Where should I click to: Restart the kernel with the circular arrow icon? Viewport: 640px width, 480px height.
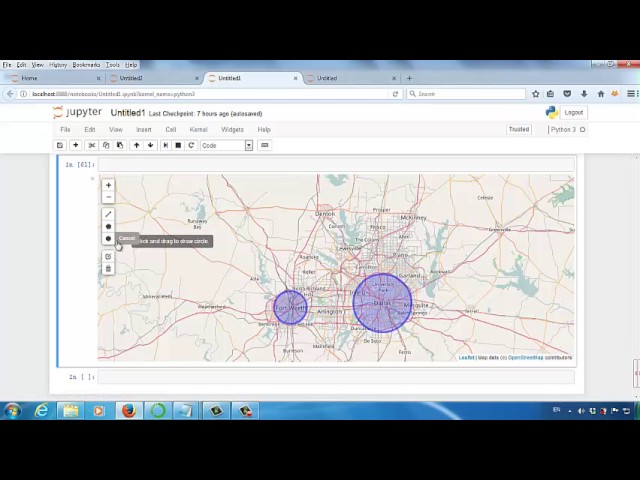coord(191,145)
